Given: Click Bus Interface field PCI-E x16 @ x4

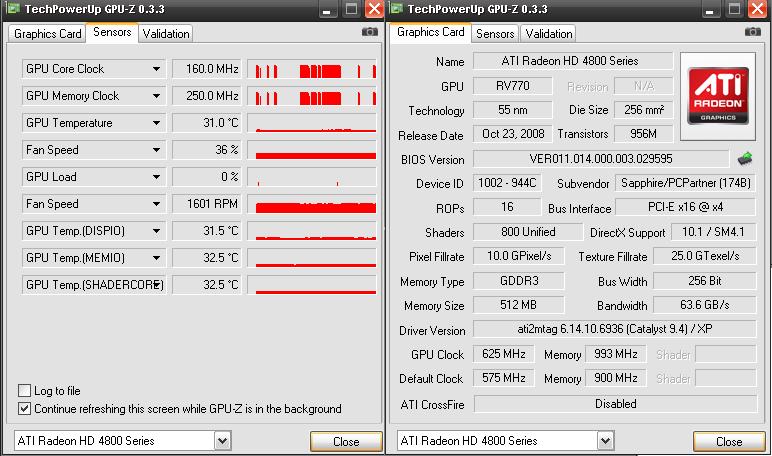Looking at the screenshot, I should point(685,207).
